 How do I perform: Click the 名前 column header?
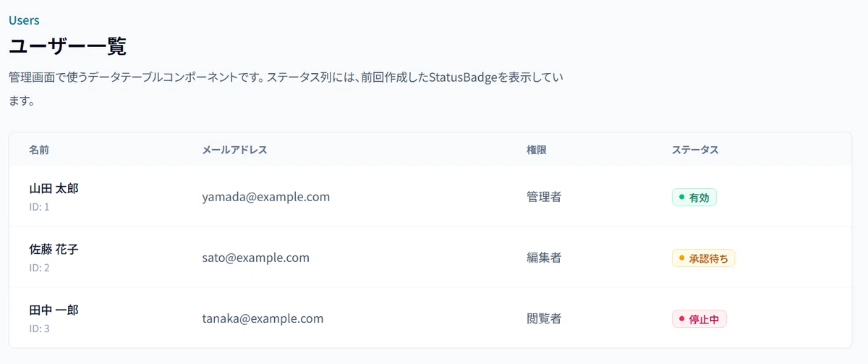39,150
